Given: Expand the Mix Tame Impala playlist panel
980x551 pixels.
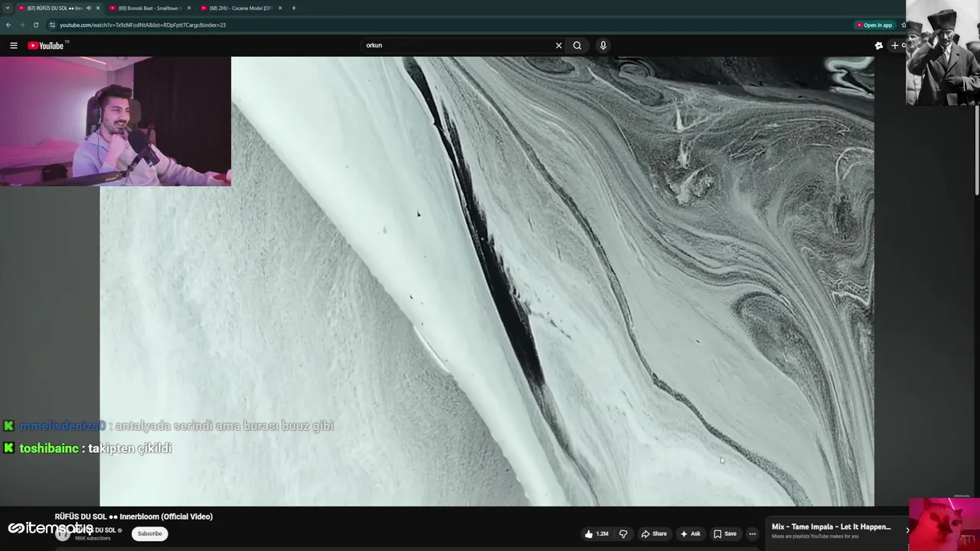Looking at the screenshot, I should click(907, 530).
